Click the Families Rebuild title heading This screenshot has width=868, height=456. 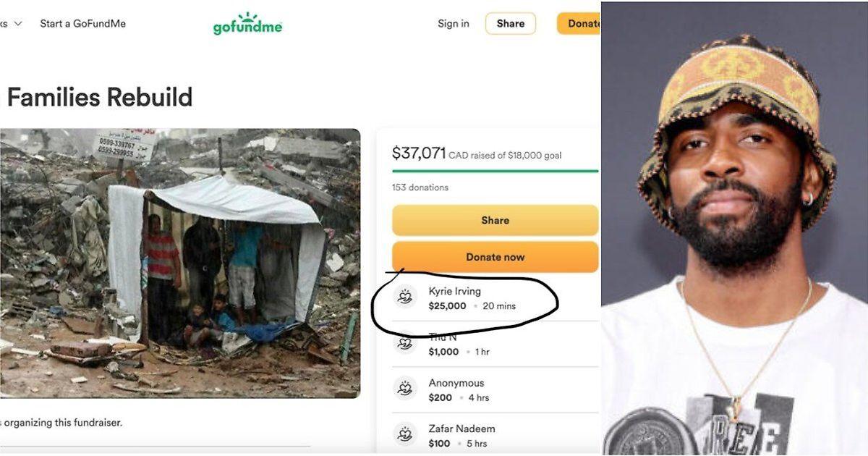point(100,97)
